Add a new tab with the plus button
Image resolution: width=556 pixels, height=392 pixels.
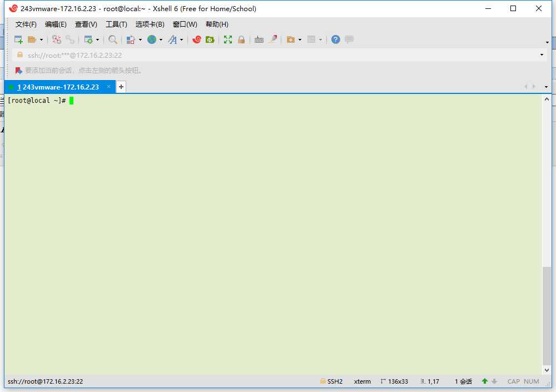[x=121, y=87]
